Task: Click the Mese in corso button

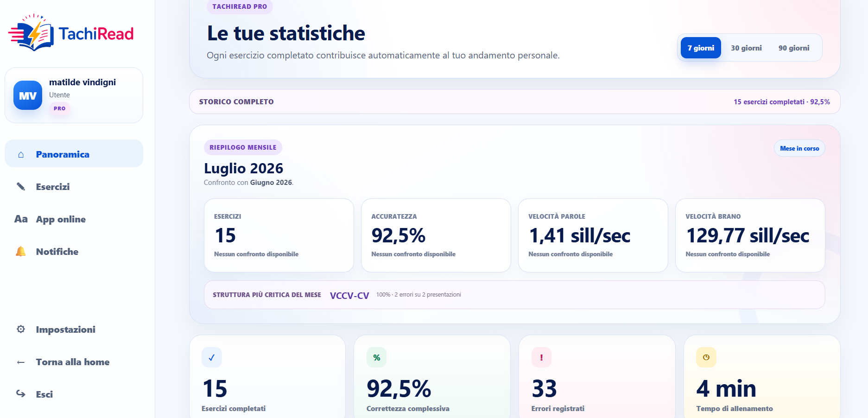Action: (799, 148)
